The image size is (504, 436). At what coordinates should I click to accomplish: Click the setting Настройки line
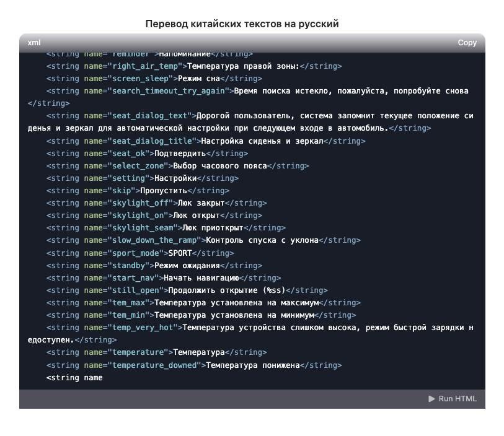tap(143, 178)
